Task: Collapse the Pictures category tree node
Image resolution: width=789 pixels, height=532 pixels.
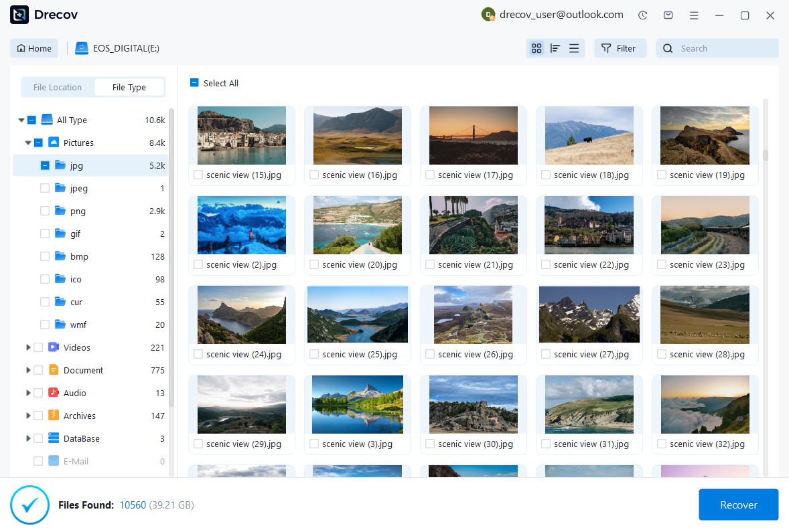Action: [x=28, y=143]
